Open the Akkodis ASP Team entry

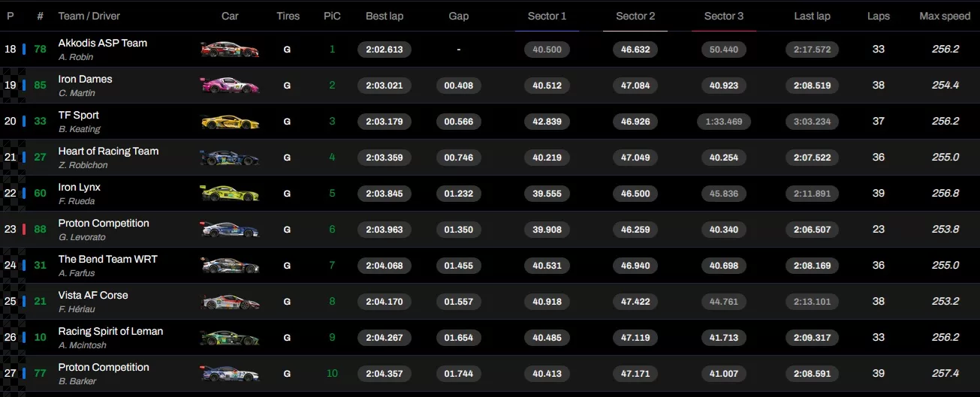click(103, 43)
